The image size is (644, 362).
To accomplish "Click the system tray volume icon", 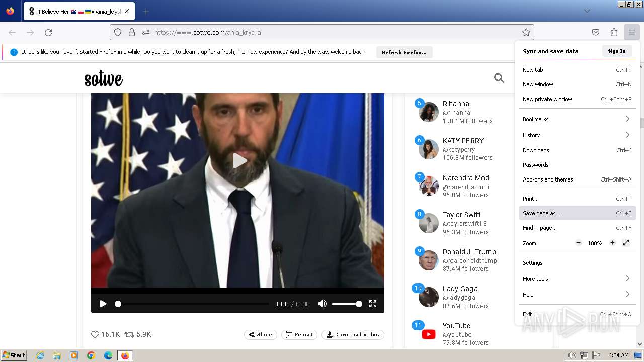I will click(x=573, y=355).
